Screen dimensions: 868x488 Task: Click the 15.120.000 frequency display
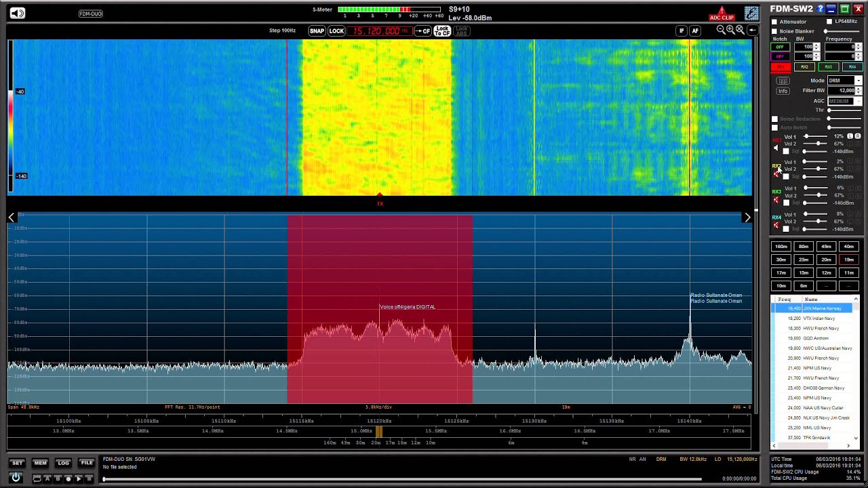[380, 31]
